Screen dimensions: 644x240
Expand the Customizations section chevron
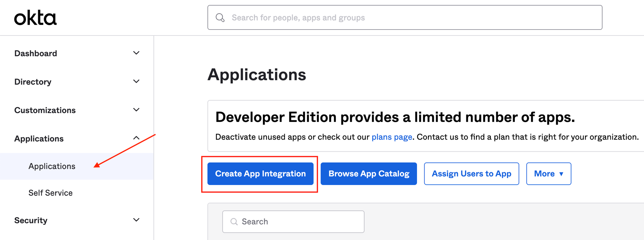(x=136, y=110)
